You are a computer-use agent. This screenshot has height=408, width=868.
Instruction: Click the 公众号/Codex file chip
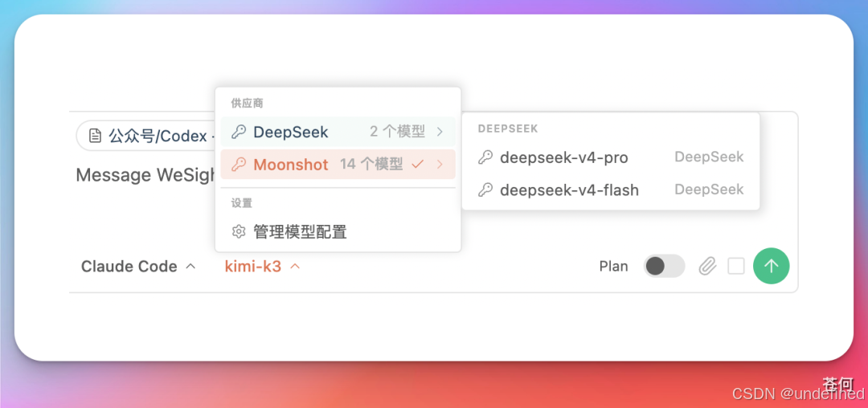tap(146, 136)
